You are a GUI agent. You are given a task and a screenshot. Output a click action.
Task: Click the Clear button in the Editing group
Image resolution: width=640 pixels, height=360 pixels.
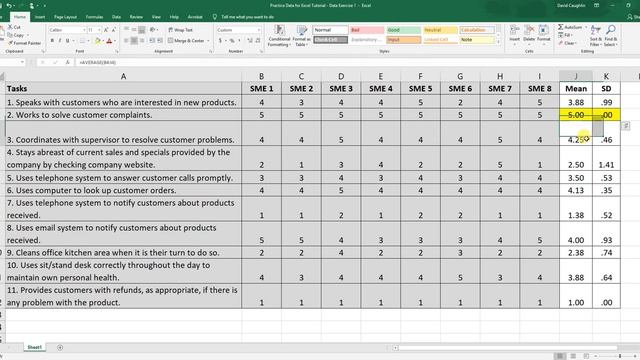(x=567, y=43)
